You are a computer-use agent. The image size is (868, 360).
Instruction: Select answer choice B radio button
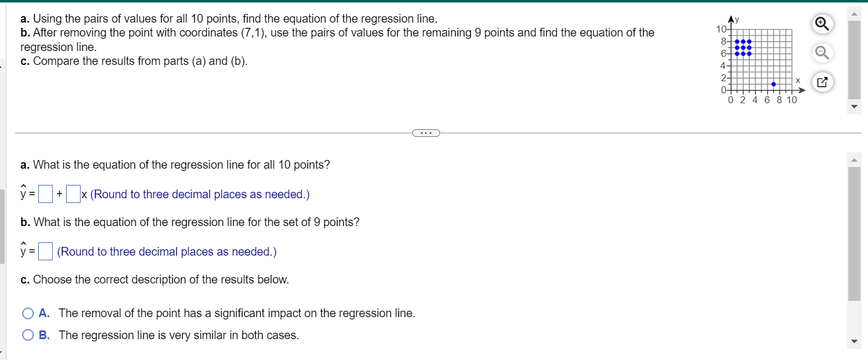27,334
